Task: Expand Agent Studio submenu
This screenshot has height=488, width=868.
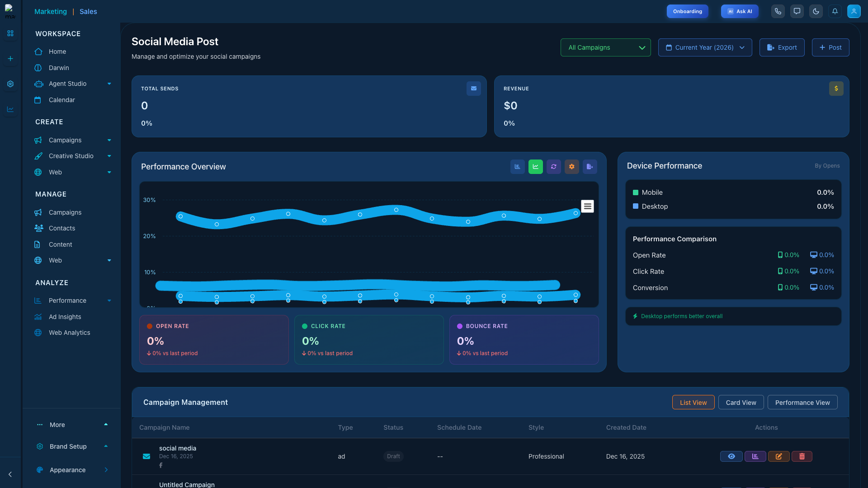Action: click(x=109, y=84)
